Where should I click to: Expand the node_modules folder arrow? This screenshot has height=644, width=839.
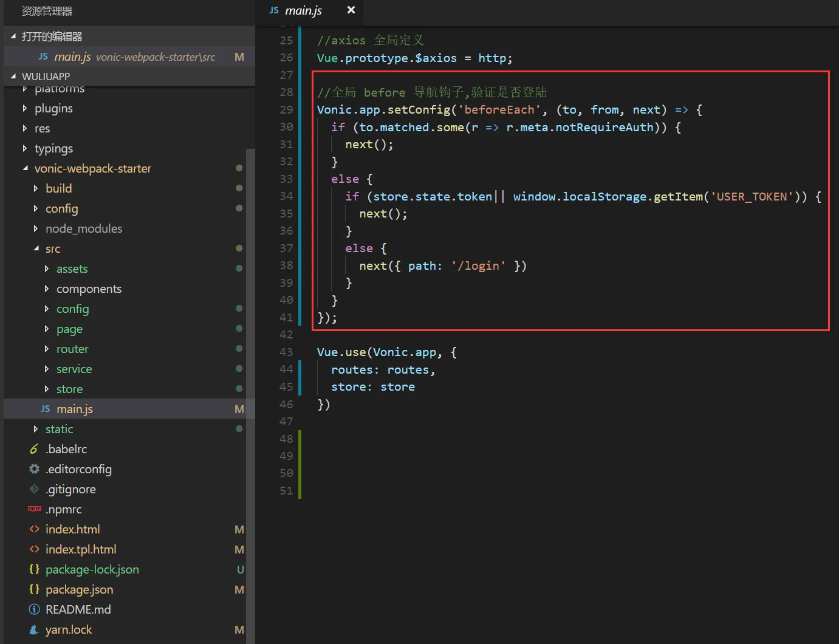point(36,228)
